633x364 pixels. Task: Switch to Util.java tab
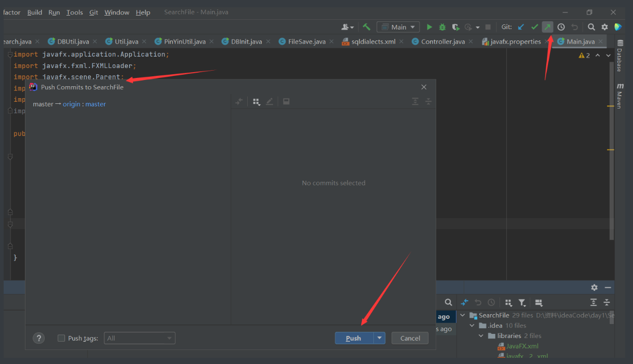click(x=126, y=42)
